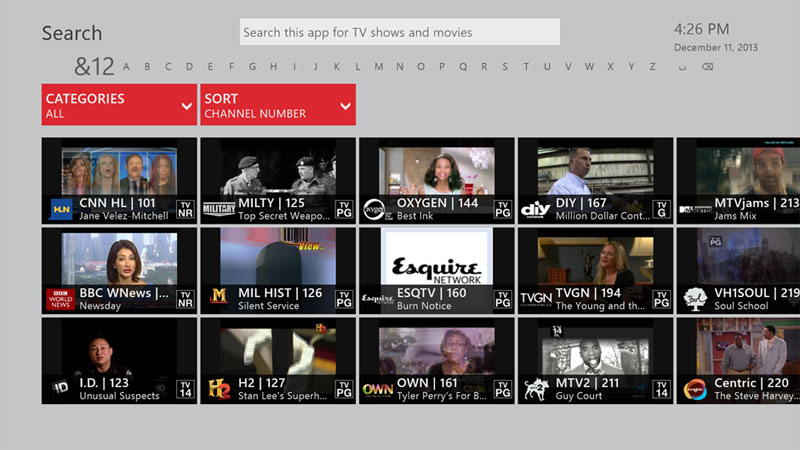Focus the search TV shows input field
800x450 pixels.
[399, 32]
